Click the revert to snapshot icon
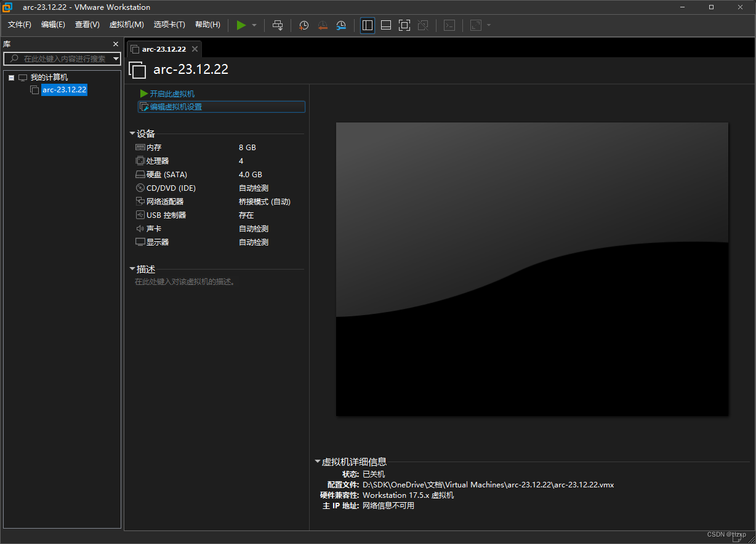The image size is (756, 544). (323, 25)
